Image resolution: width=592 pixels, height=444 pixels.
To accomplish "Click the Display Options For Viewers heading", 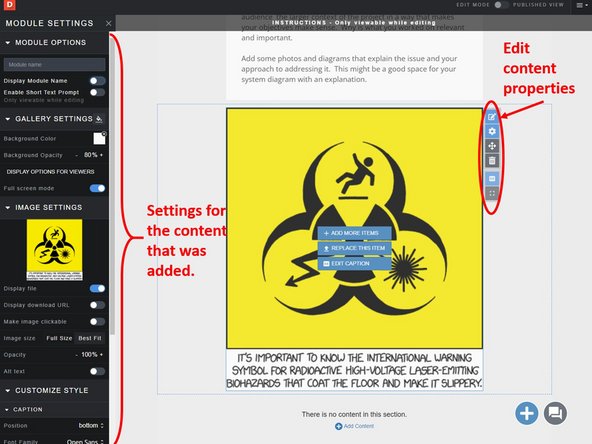I will click(x=50, y=172).
